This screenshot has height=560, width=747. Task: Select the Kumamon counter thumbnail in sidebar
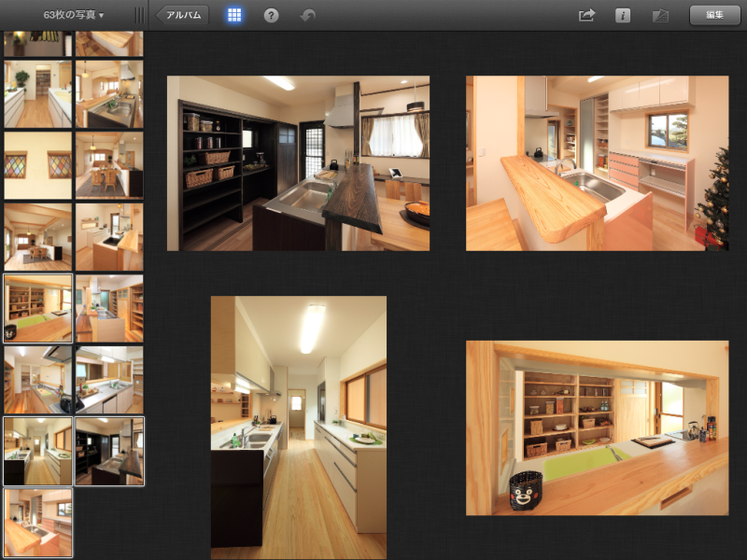[x=37, y=308]
